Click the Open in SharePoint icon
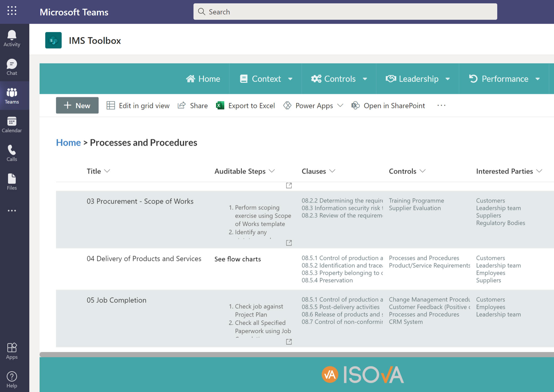 tap(355, 105)
